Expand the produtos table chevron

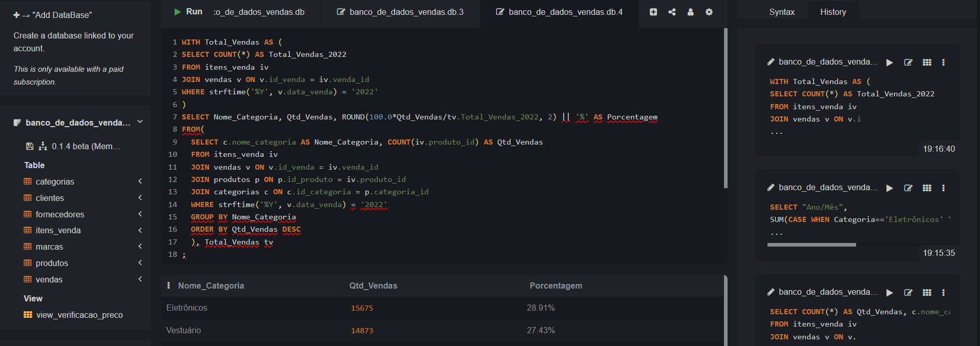pyautogui.click(x=140, y=262)
